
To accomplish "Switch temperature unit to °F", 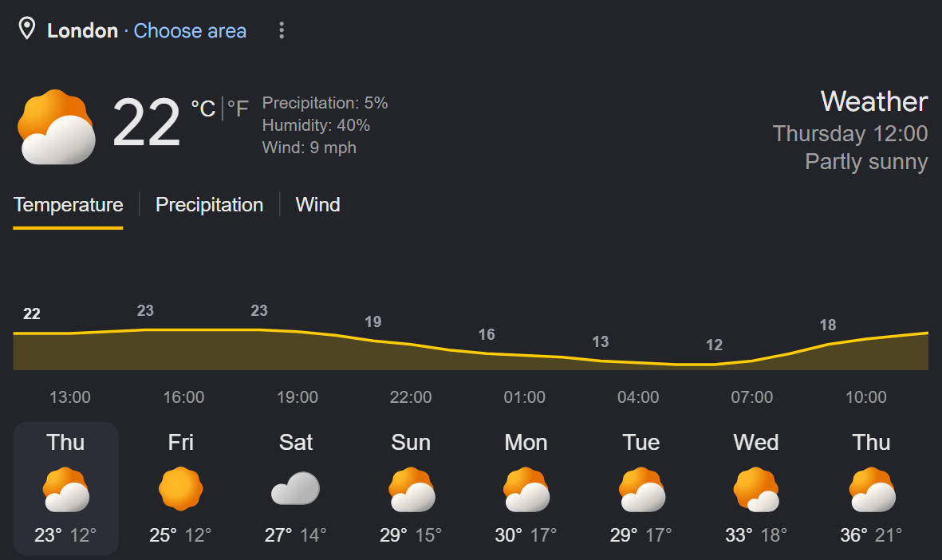I will pos(238,108).
